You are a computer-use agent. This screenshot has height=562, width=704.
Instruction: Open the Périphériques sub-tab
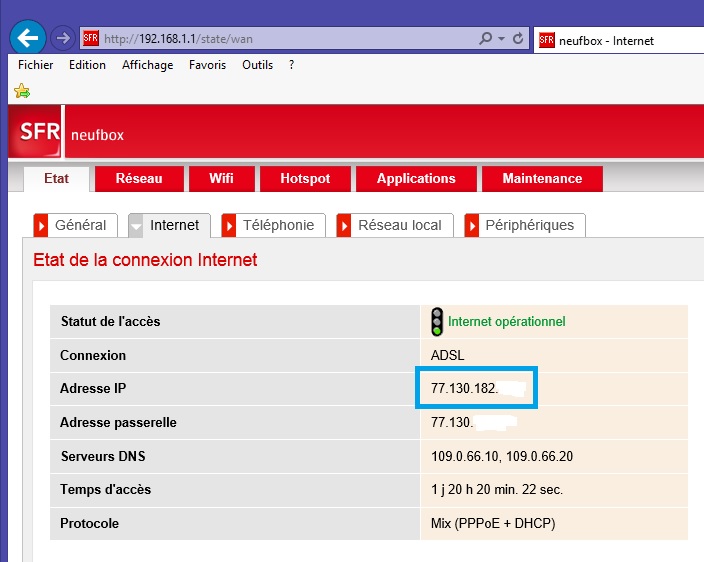[528, 225]
